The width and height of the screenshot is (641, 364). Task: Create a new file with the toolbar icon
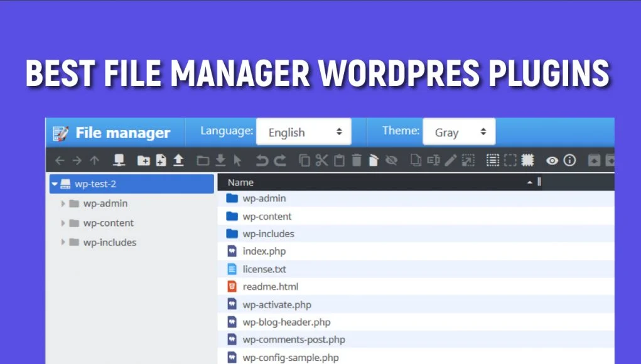[x=161, y=160]
